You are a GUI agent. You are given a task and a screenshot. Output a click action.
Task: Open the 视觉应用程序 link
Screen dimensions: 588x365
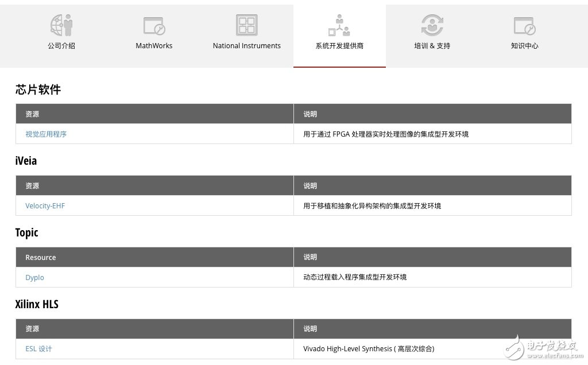click(x=46, y=134)
